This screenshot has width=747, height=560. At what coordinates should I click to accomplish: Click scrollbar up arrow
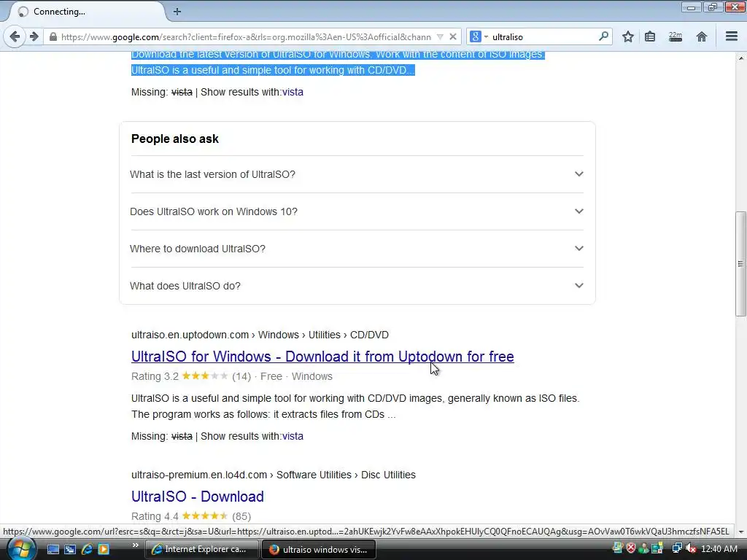click(740, 58)
